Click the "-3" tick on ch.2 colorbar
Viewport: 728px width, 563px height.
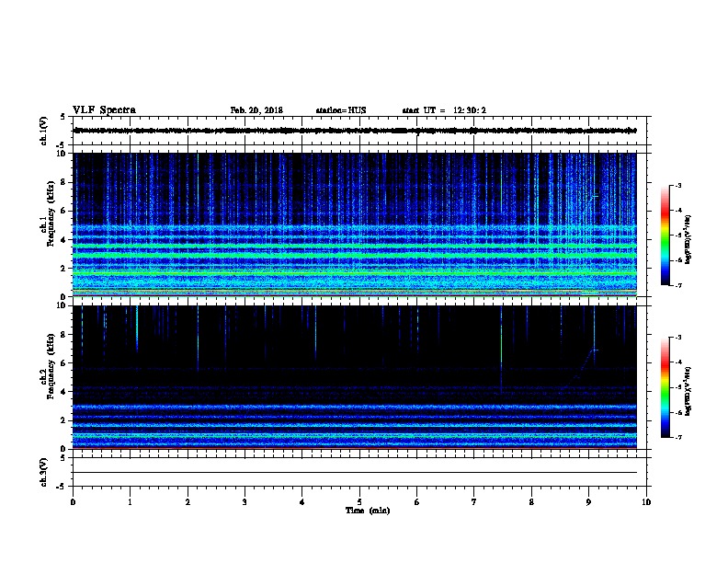[677, 338]
